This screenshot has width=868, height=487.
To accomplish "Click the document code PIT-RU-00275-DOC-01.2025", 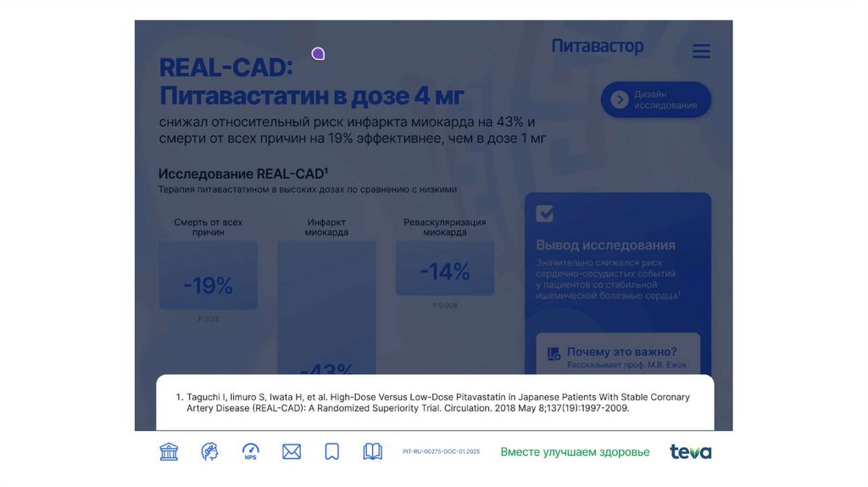I will (x=441, y=451).
